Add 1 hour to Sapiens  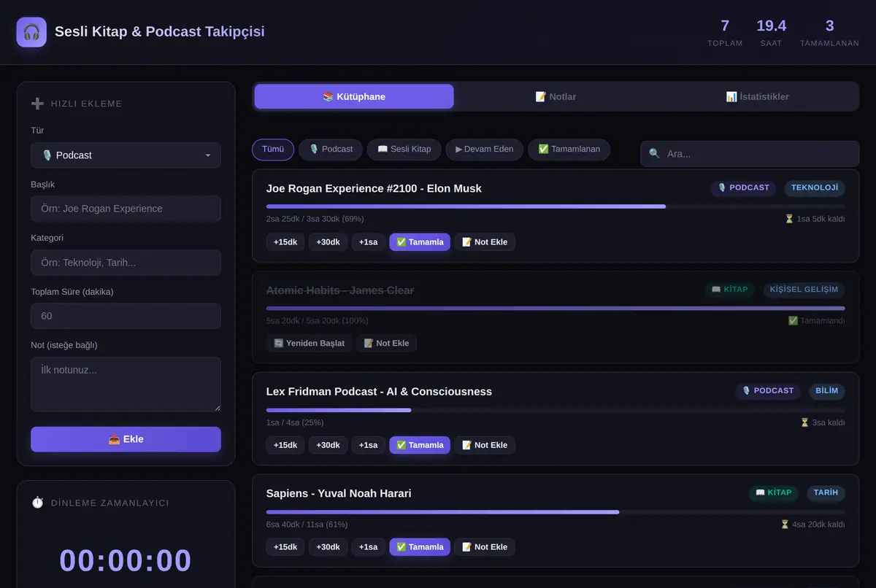(x=368, y=547)
